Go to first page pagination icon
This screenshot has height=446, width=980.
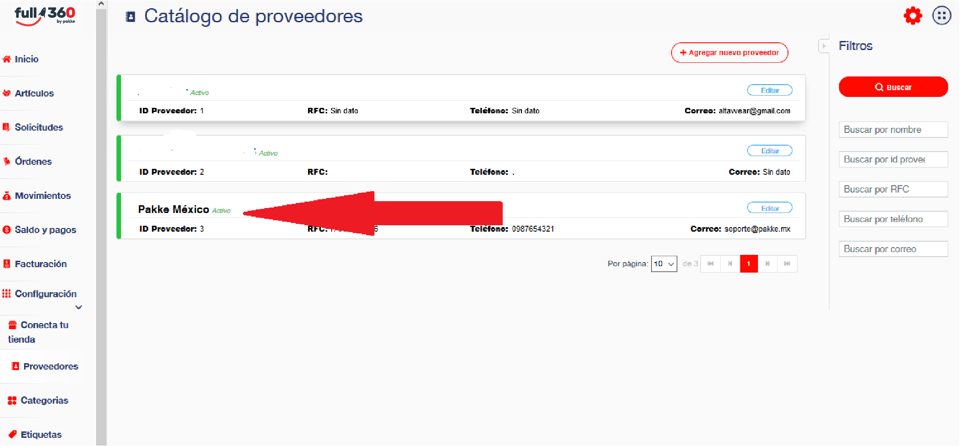point(710,264)
